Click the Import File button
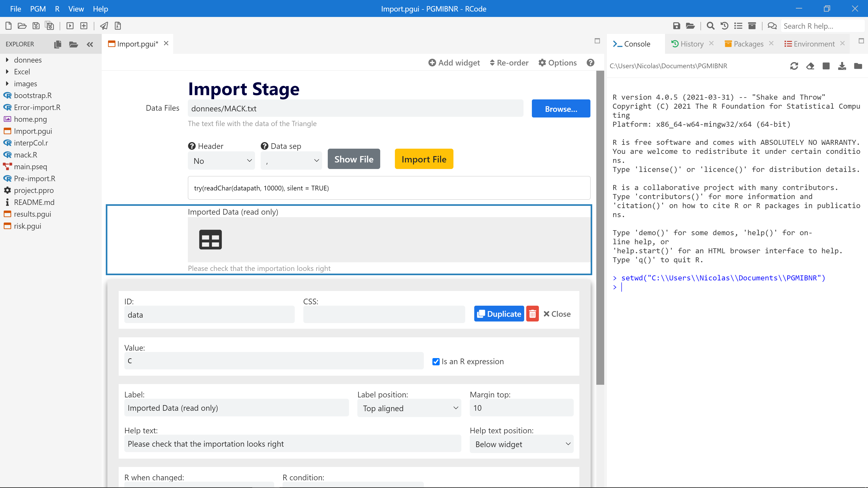The width and height of the screenshot is (868, 488). (424, 159)
